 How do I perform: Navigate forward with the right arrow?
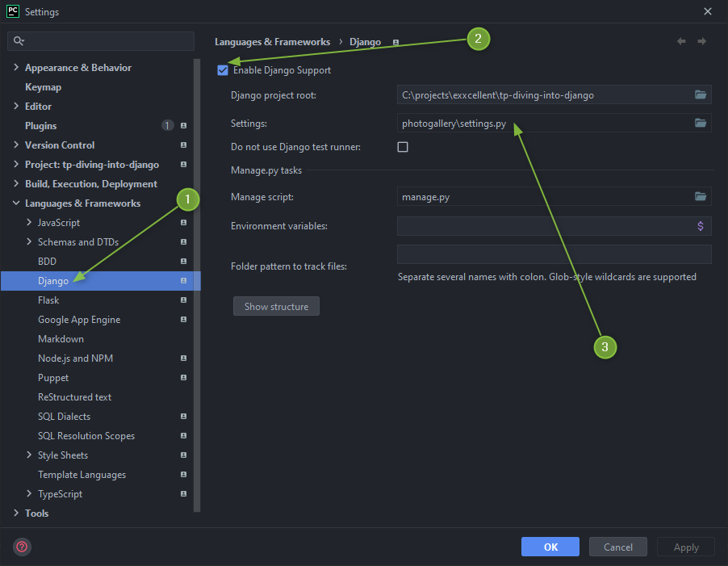click(702, 41)
